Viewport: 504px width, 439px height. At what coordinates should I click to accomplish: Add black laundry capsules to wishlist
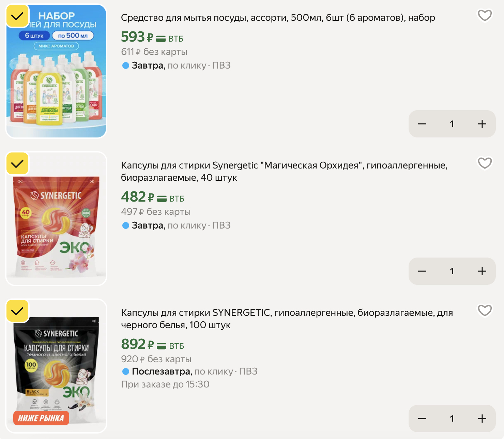click(x=485, y=310)
